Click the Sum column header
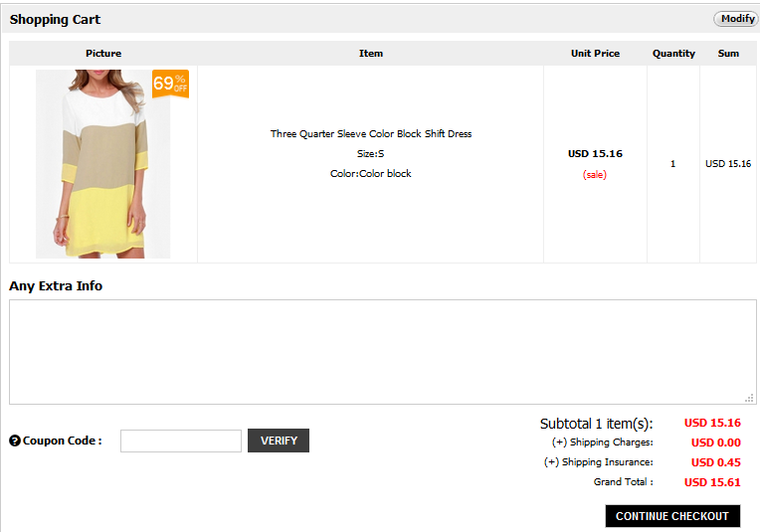Image resolution: width=760 pixels, height=532 pixels. click(x=728, y=54)
